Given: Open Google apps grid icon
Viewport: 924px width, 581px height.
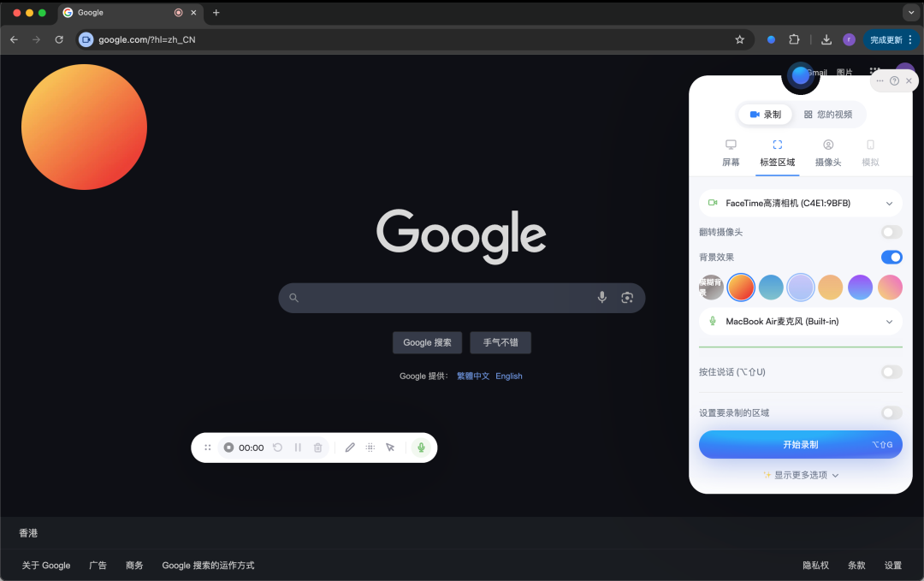Looking at the screenshot, I should click(875, 71).
